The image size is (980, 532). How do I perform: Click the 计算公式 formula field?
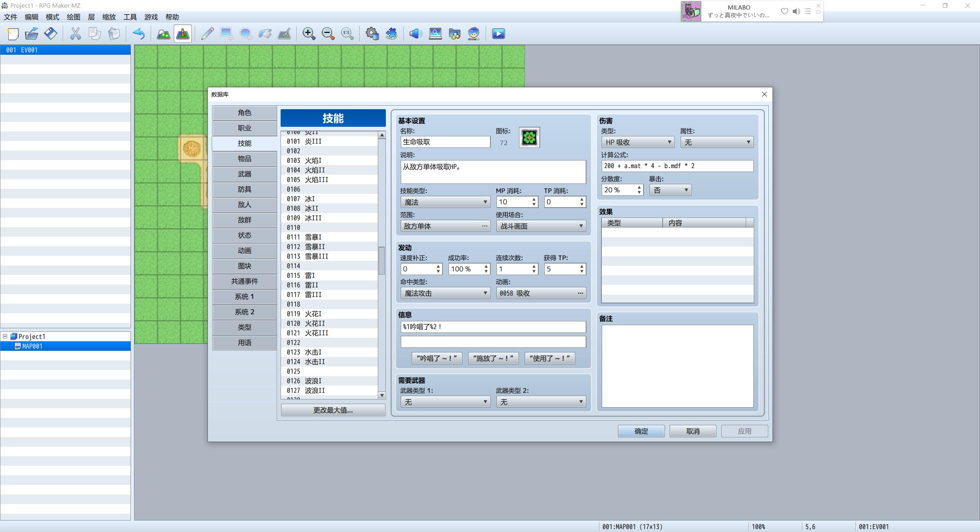pos(677,166)
